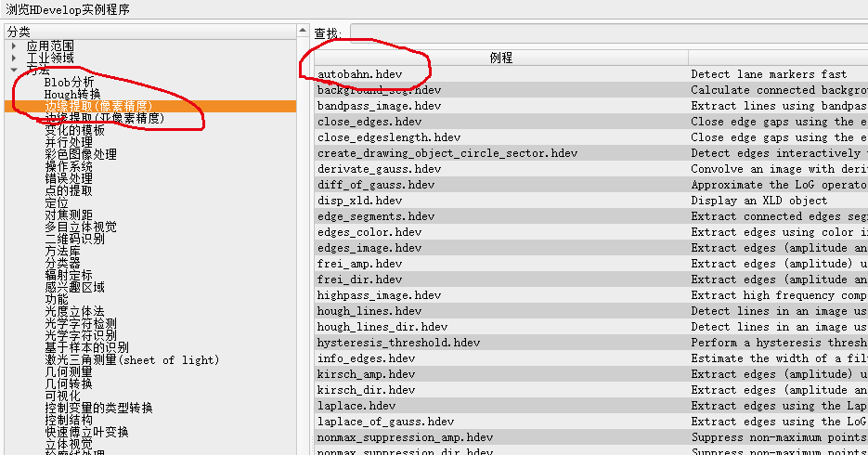This screenshot has height=455, width=868.
Task: Open the 二维码识别 category
Action: [x=74, y=239]
